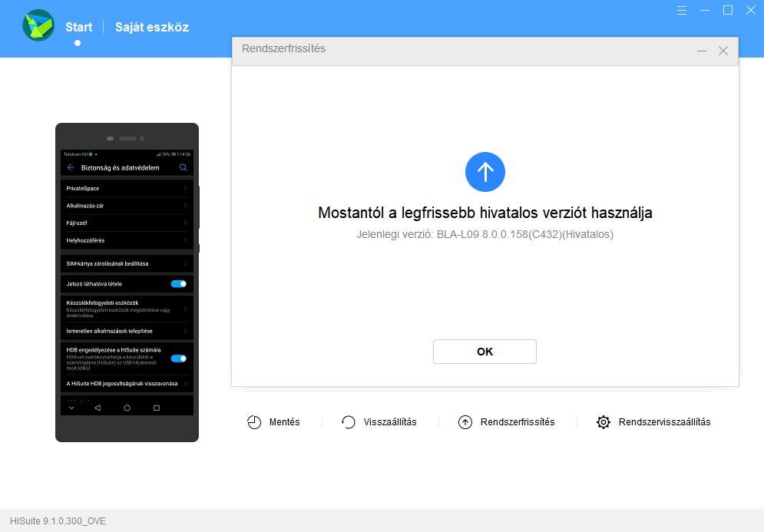The image size is (764, 532).
Task: Click the Mostantól a legfrissebb hivatalos heading
Action: pos(485,213)
